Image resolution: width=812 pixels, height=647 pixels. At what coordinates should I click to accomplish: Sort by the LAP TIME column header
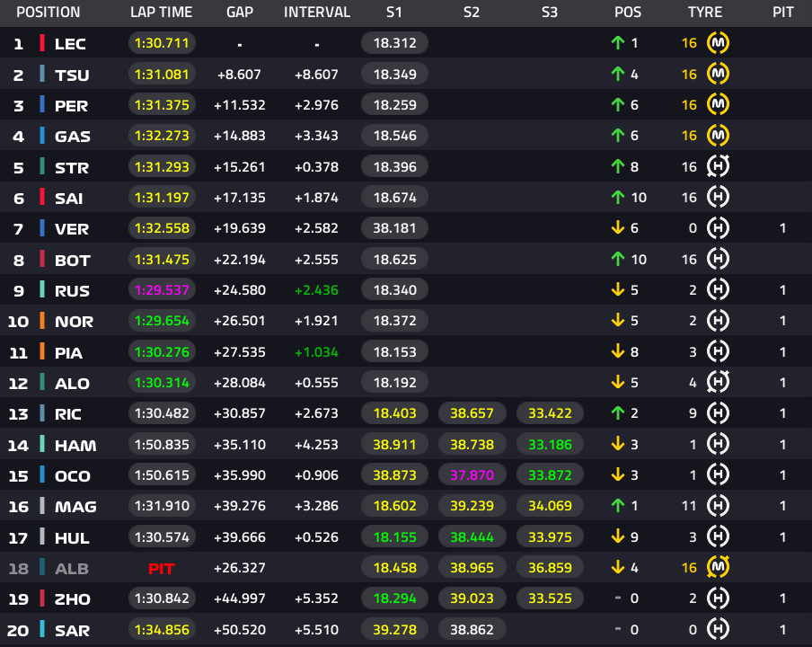tap(161, 12)
